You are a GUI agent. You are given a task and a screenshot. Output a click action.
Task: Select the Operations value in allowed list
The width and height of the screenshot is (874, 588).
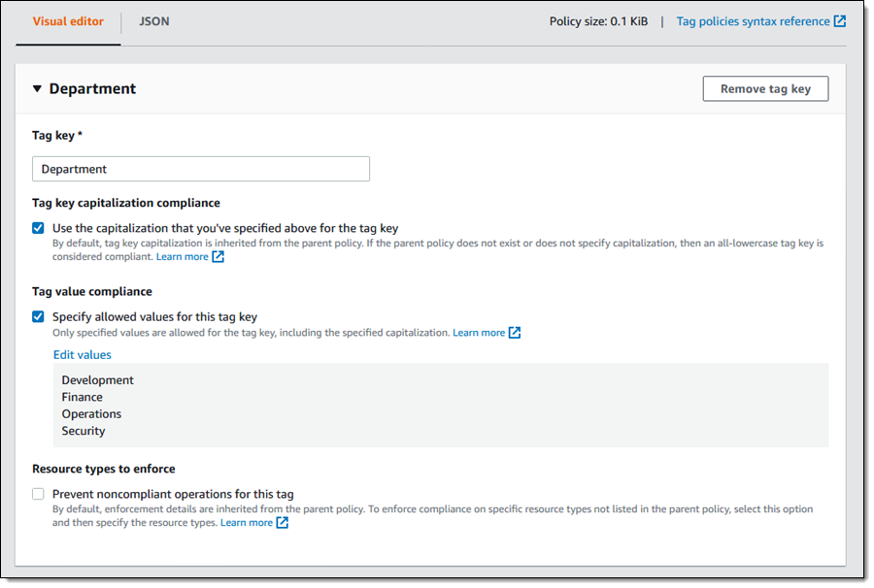coord(91,414)
